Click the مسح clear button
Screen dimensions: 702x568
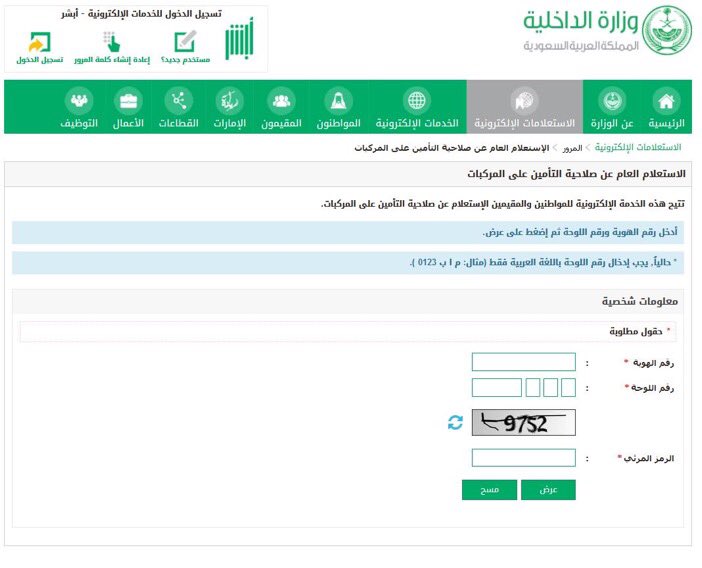(489, 490)
